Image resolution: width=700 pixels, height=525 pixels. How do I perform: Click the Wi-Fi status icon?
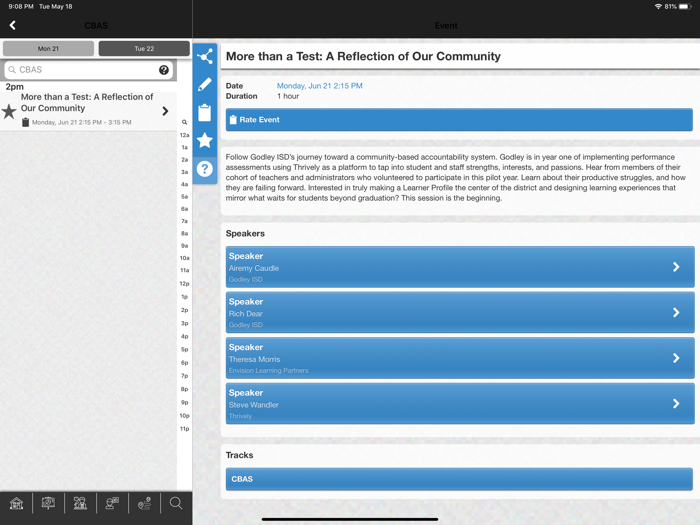658,7
